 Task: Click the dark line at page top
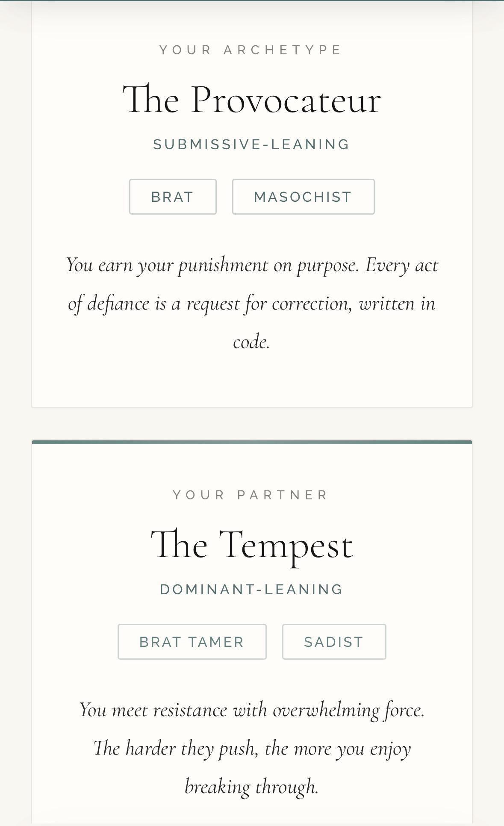coord(252,1)
